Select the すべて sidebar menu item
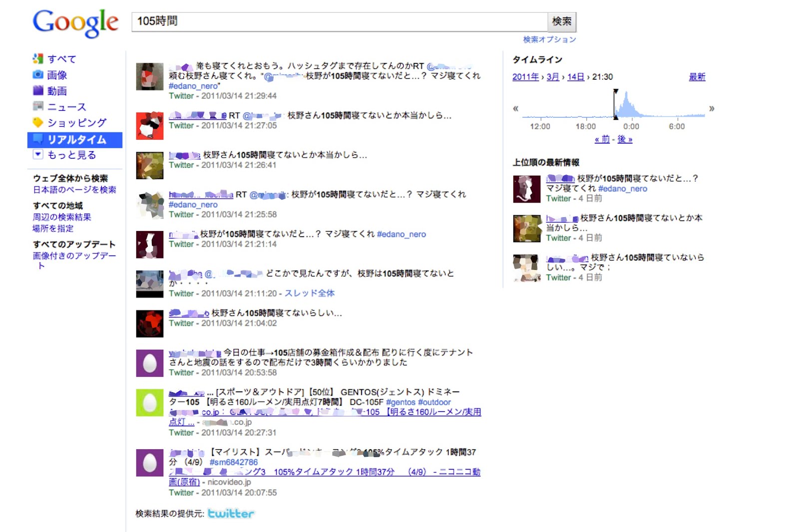The width and height of the screenshot is (799, 532). coord(62,59)
